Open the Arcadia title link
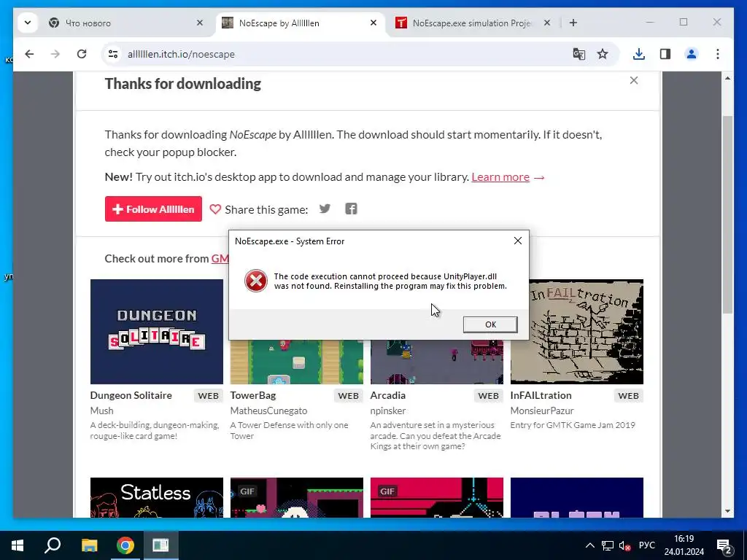This screenshot has width=747, height=560. pos(388,395)
